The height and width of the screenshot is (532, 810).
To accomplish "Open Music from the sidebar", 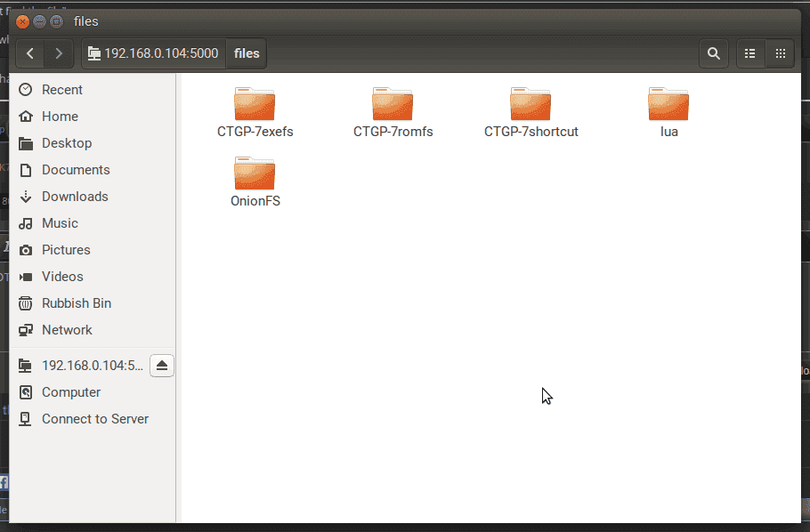I will pyautogui.click(x=93, y=223).
